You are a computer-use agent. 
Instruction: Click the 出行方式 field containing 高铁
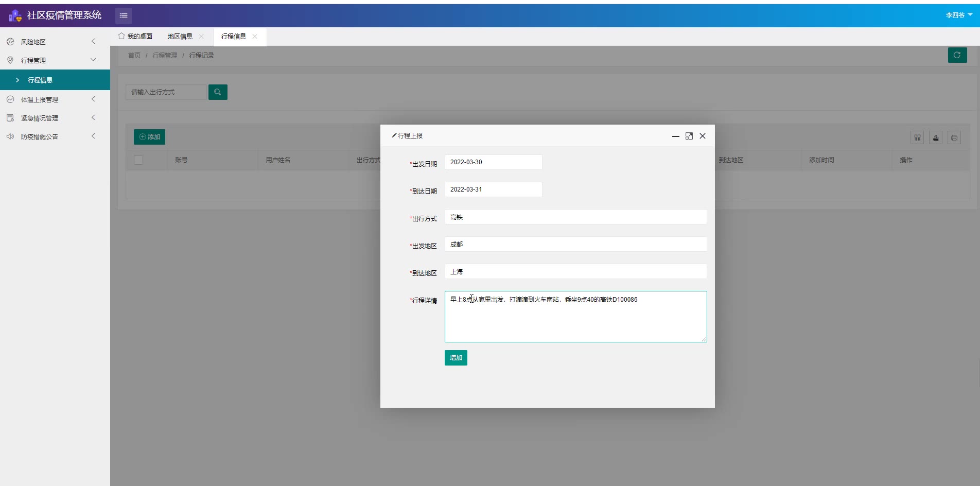click(576, 217)
